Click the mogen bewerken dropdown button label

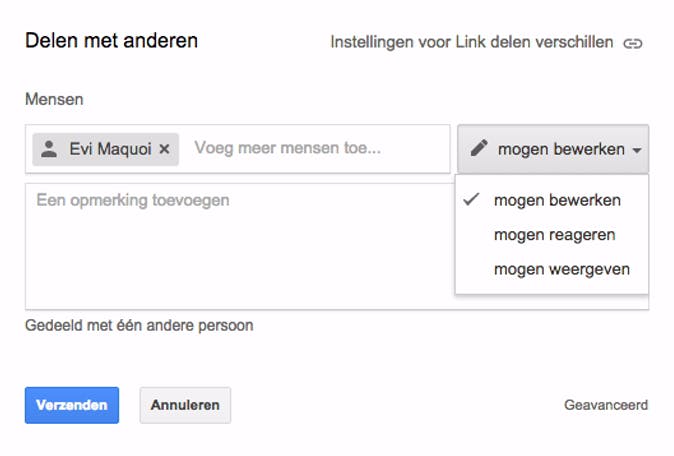pos(560,149)
